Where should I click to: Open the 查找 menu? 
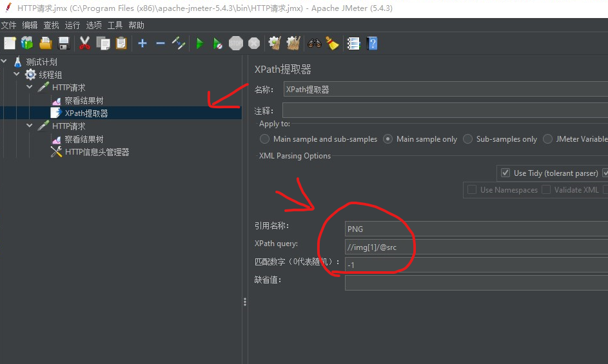point(51,25)
